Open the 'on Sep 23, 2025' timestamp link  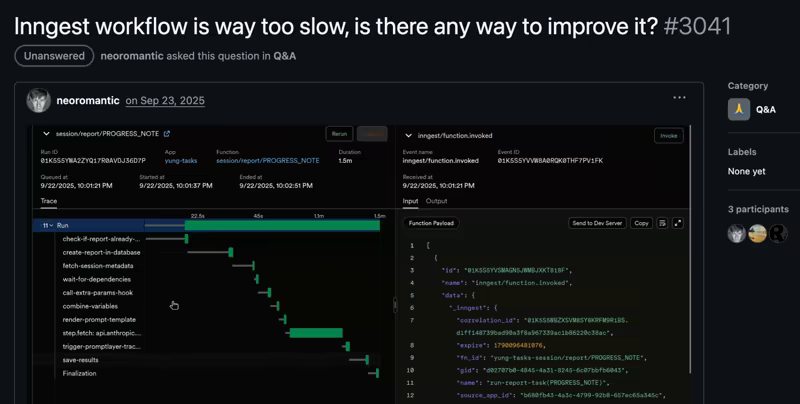[x=165, y=100]
